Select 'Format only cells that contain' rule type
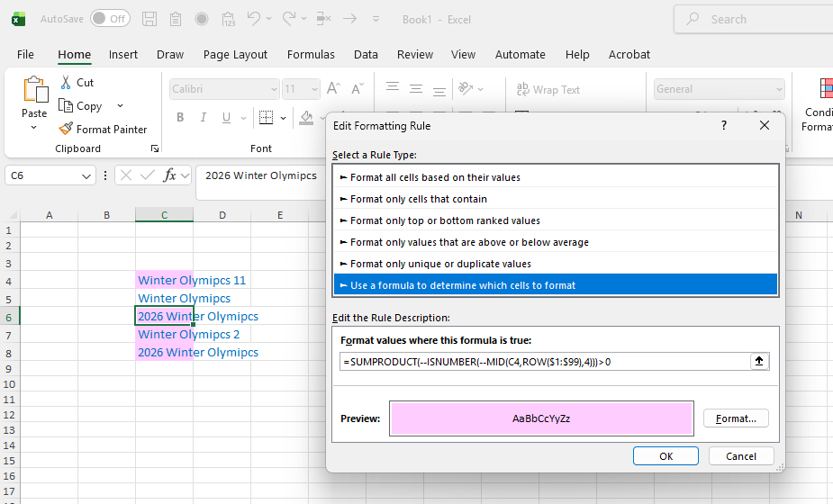Viewport: 833px width, 504px height. click(x=555, y=199)
